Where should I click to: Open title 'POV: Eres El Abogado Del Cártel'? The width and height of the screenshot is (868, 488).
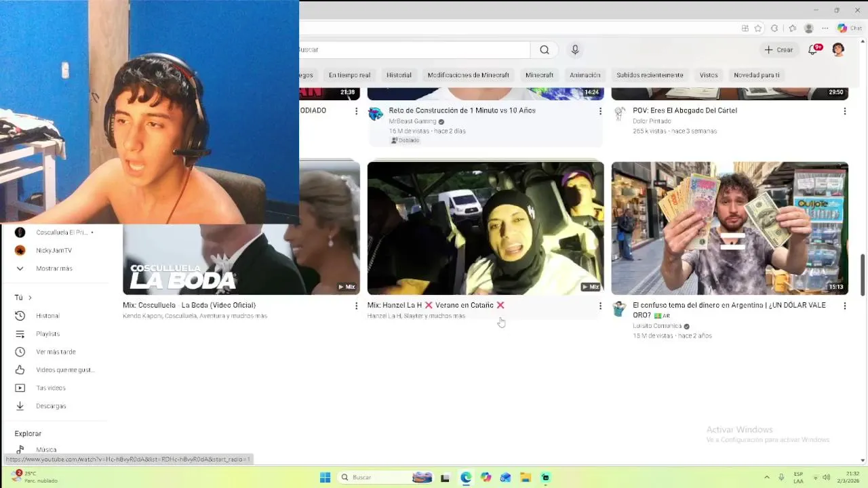685,110
